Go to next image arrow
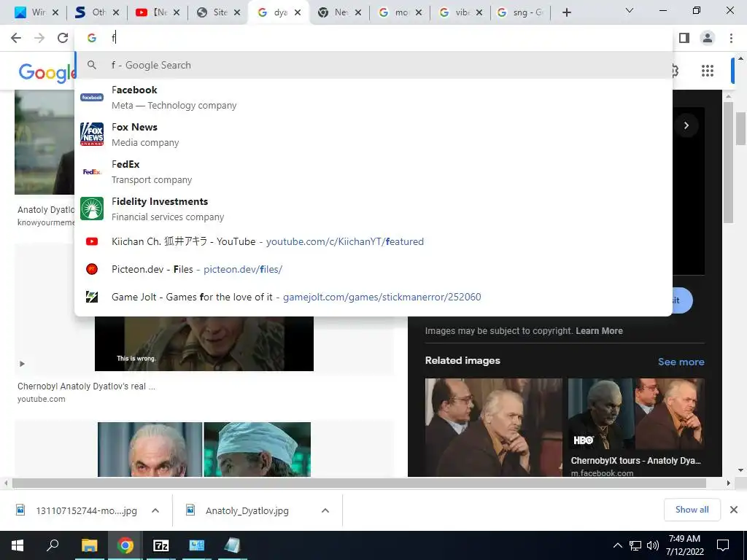 tap(686, 125)
